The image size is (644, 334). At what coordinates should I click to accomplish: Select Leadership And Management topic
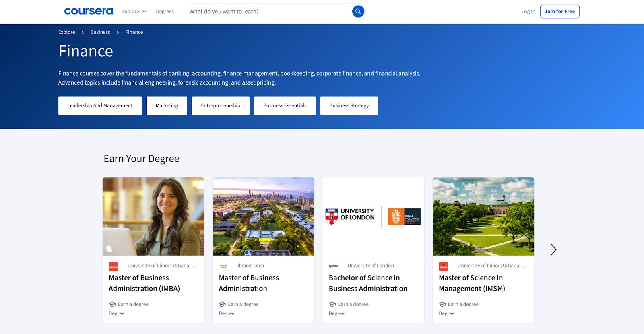100,105
